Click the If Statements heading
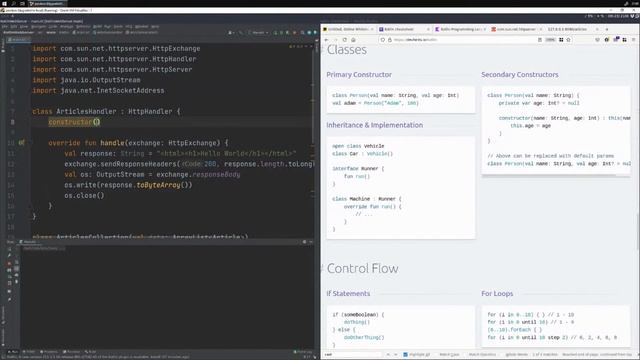 coord(348,293)
